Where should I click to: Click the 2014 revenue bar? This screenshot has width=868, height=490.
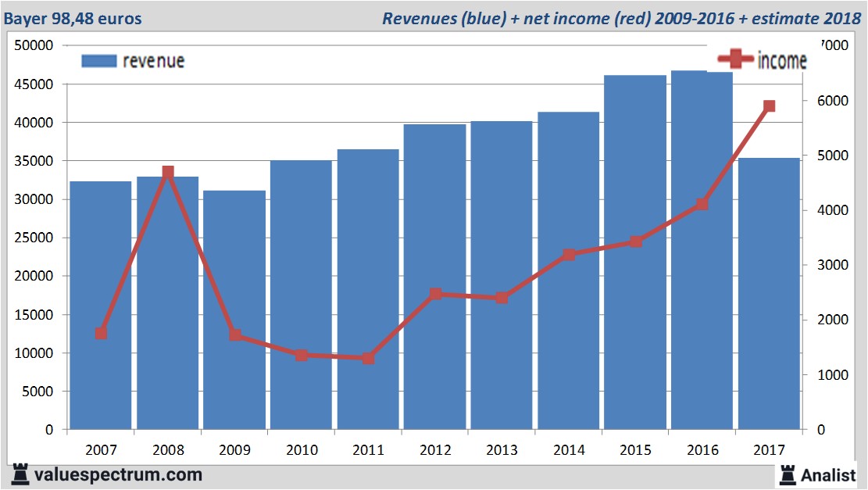(x=569, y=270)
